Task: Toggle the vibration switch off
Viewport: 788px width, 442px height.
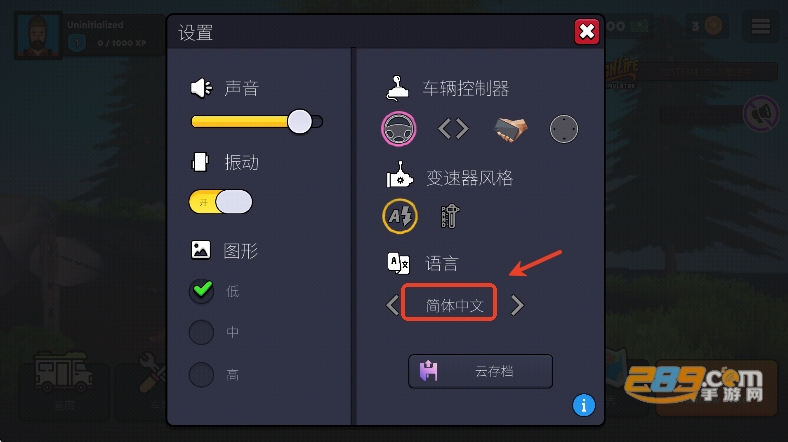Action: tap(221, 202)
